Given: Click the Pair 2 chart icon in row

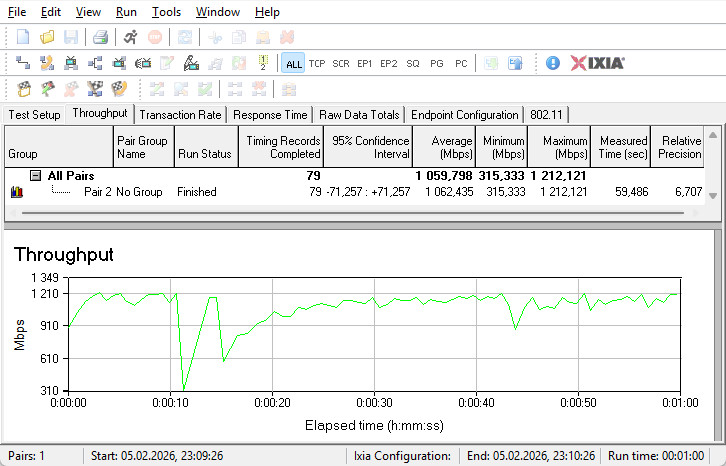Looking at the screenshot, I should pos(16,191).
